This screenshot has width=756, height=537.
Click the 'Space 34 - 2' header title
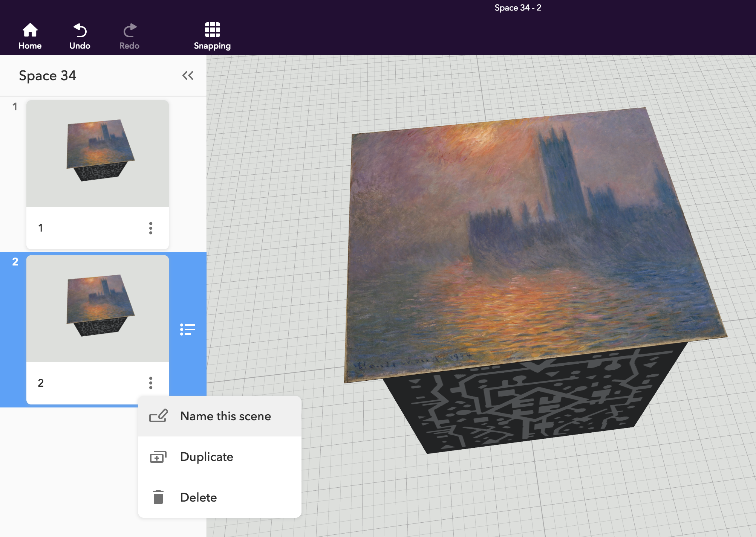(x=518, y=8)
